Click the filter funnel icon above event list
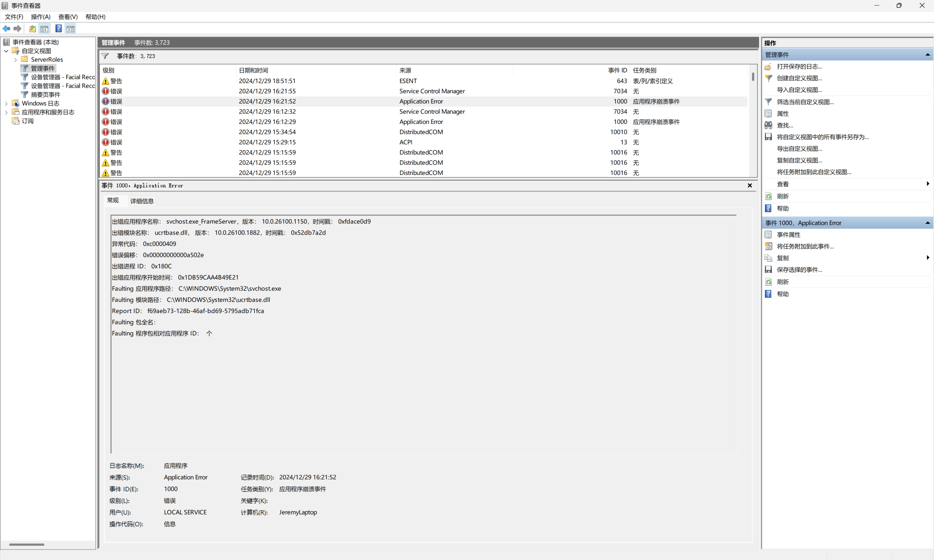Viewport: 934px width, 560px height. [105, 56]
